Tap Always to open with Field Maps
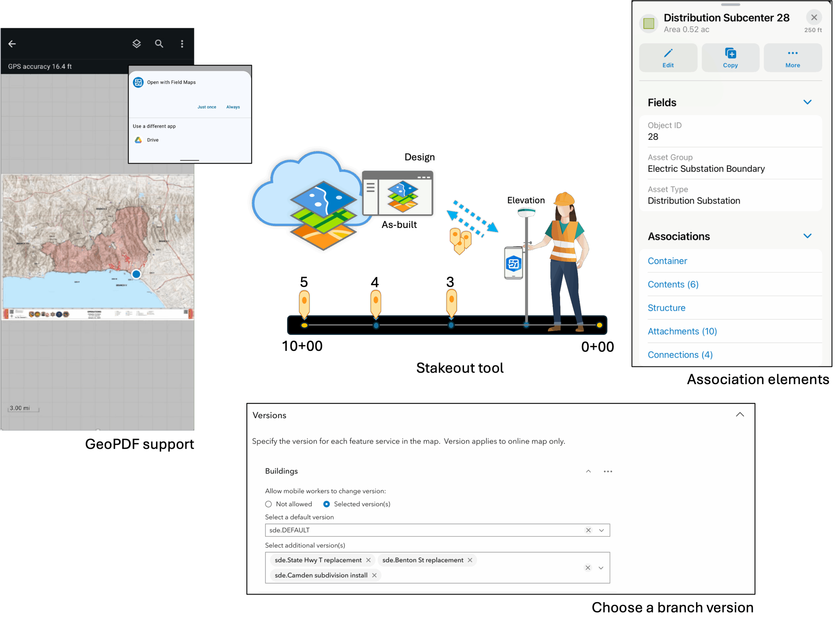 233,107
